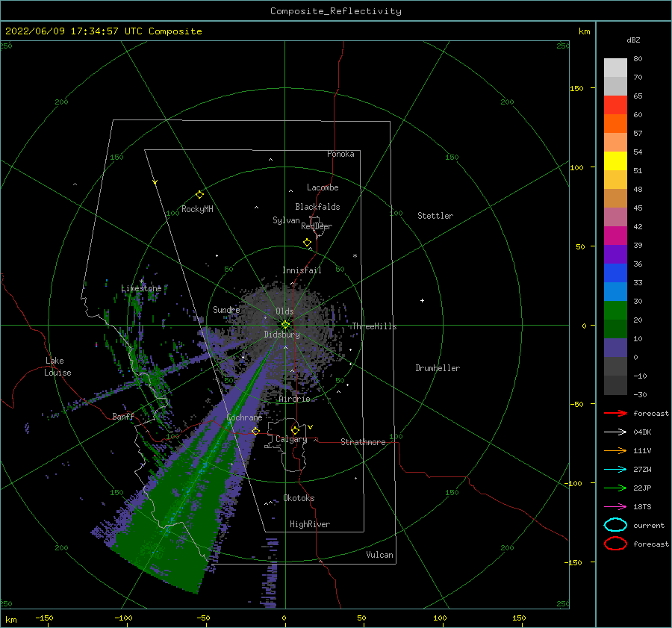Screen dimensions: 672x628
Task: Click the HighRiver label
Action: 310,524
